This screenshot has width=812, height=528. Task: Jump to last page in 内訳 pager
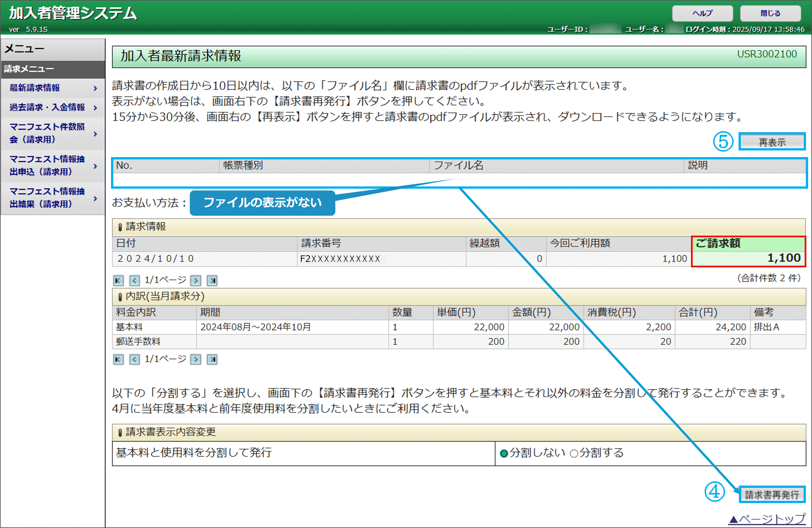(x=212, y=359)
